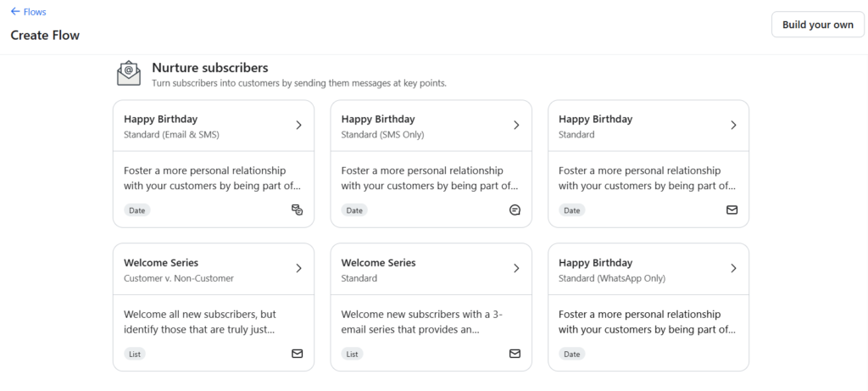Expand Happy Birthday WhatsApp Only chevron
This screenshot has height=391, width=868.
tap(733, 269)
